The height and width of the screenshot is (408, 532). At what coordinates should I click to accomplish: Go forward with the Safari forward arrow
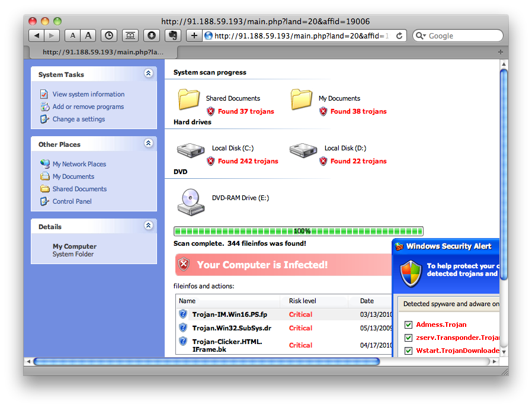[x=52, y=36]
